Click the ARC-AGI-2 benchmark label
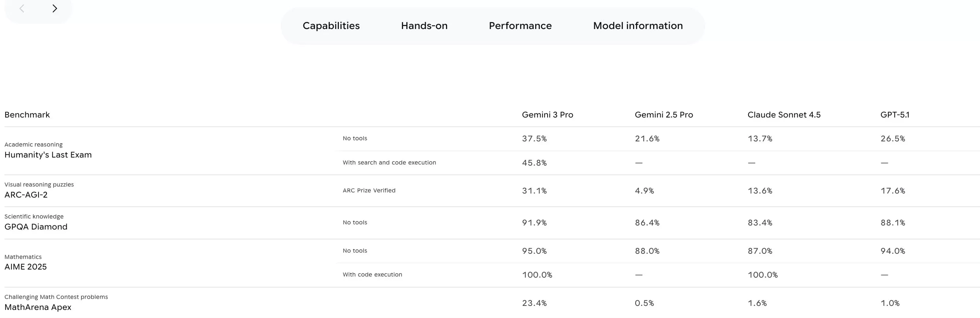This screenshot has width=980, height=318. coord(26,195)
